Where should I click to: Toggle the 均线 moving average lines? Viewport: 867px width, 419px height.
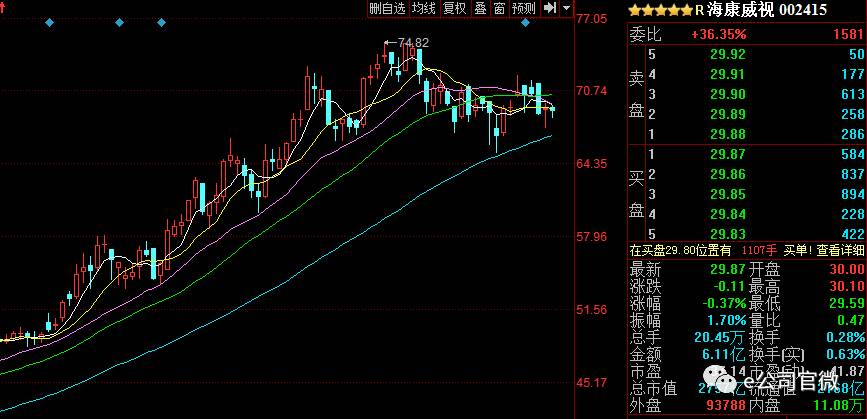click(424, 8)
